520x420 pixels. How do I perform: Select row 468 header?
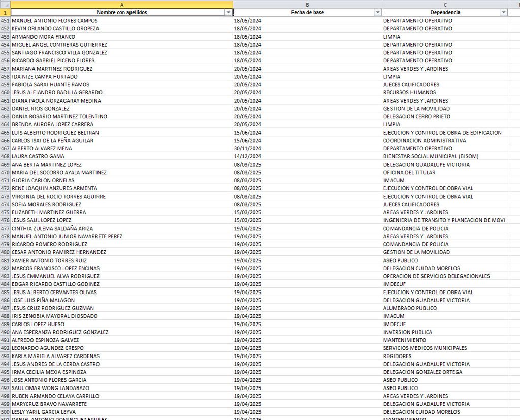tap(5, 156)
